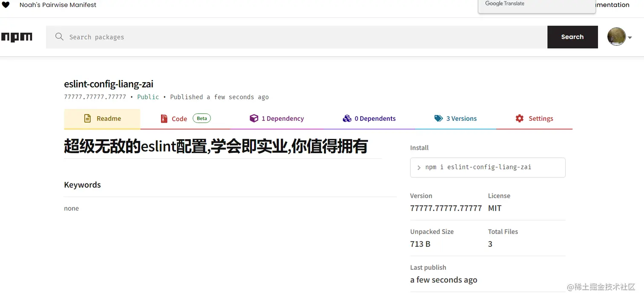Click the red Code file icon
Viewport: 644px width, 300px height.
pos(164,119)
